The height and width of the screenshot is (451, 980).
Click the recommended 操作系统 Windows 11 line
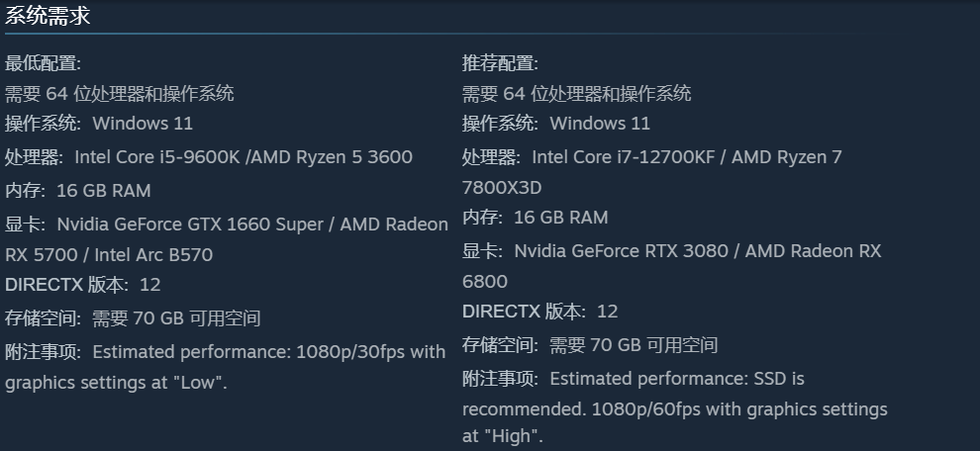(556, 124)
